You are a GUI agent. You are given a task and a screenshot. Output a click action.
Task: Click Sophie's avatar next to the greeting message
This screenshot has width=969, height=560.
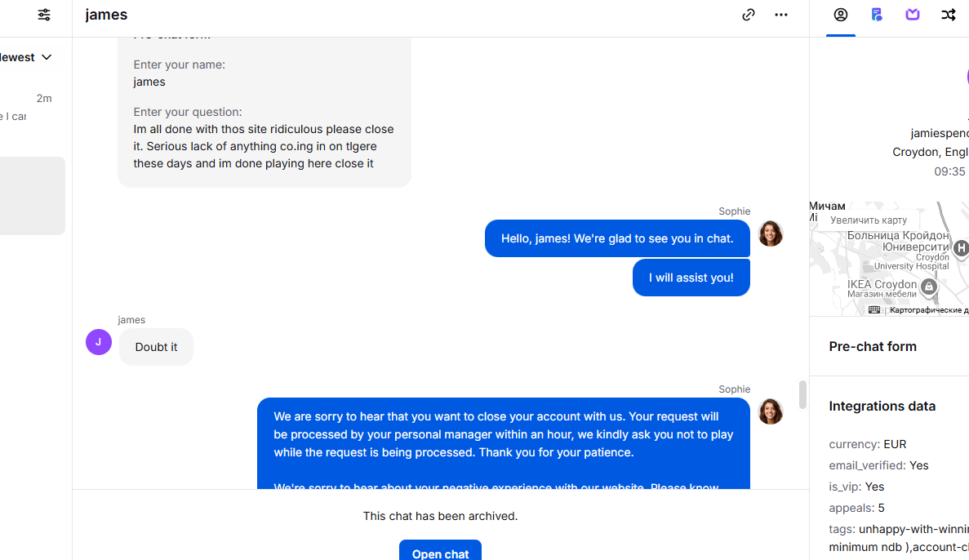click(x=771, y=233)
